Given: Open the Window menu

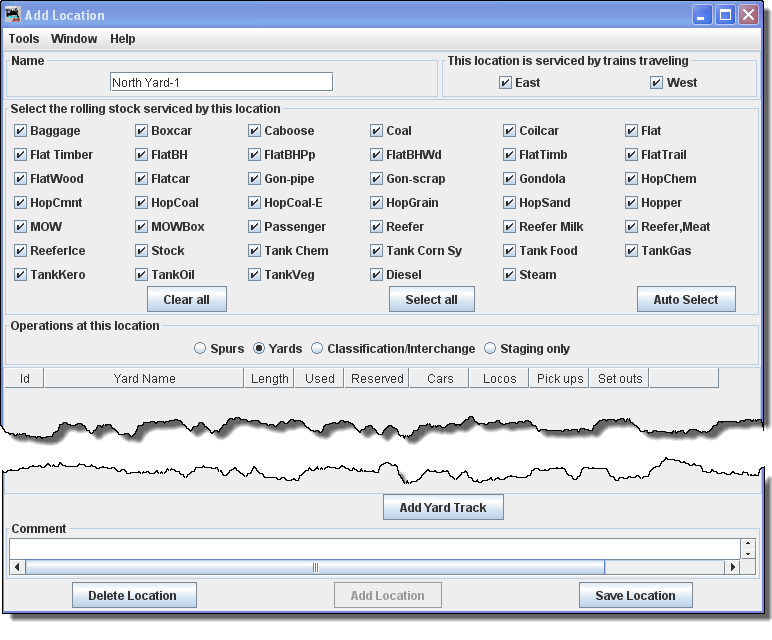Looking at the screenshot, I should pyautogui.click(x=74, y=39).
